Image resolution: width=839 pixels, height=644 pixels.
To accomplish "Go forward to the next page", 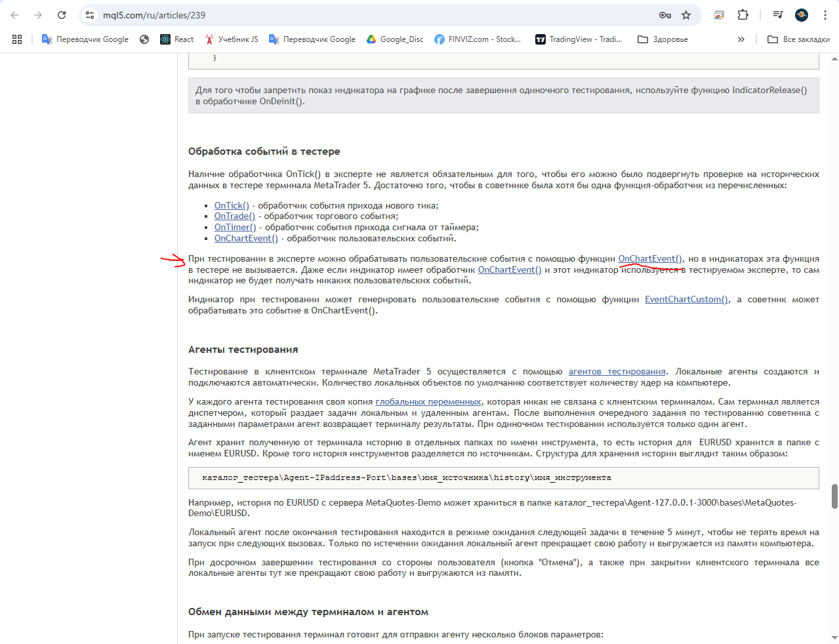I will coord(38,15).
